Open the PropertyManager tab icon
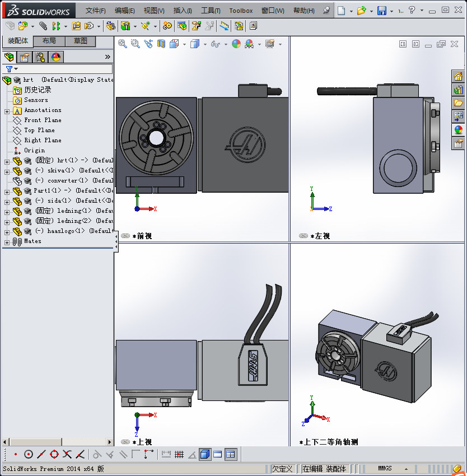This screenshot has height=476, width=467. [24, 57]
